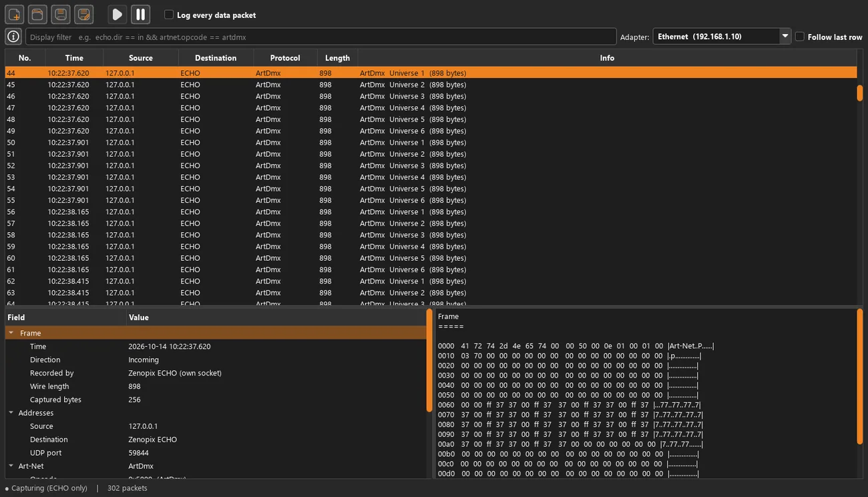Save the current capture
Viewport: 868px width, 497px height.
60,15
